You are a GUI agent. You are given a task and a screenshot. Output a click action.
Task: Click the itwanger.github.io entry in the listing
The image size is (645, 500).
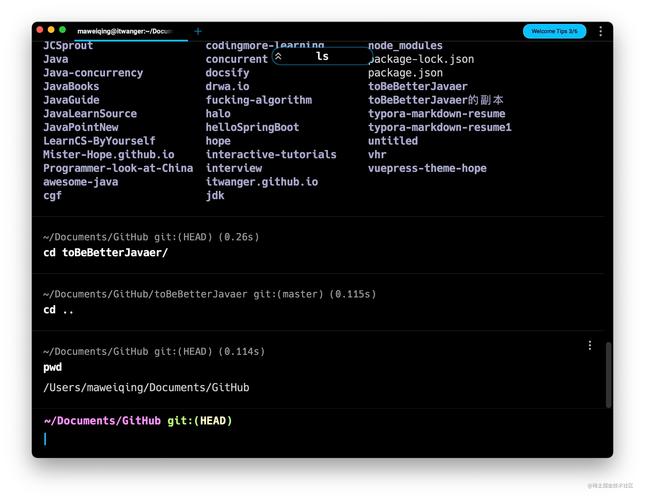pos(262,182)
